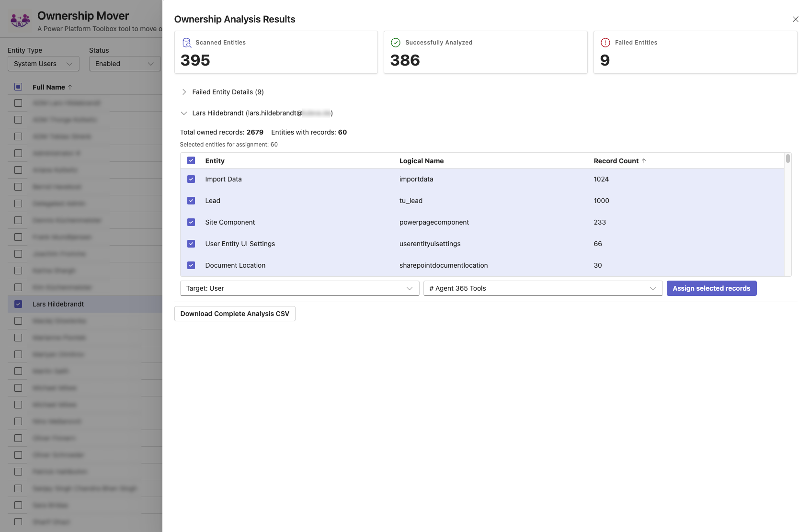Click record count 1024
This screenshot has width=810, height=532.
pyautogui.click(x=601, y=179)
